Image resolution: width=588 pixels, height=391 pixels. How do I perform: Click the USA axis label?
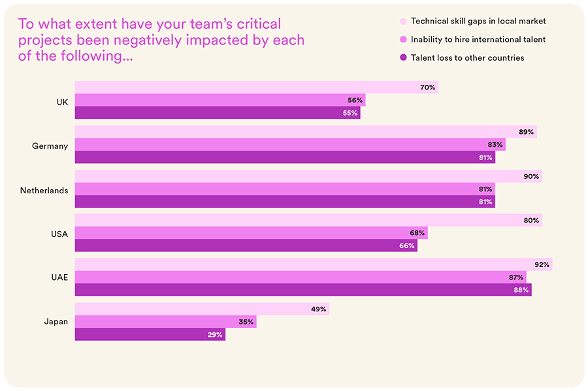pos(59,234)
